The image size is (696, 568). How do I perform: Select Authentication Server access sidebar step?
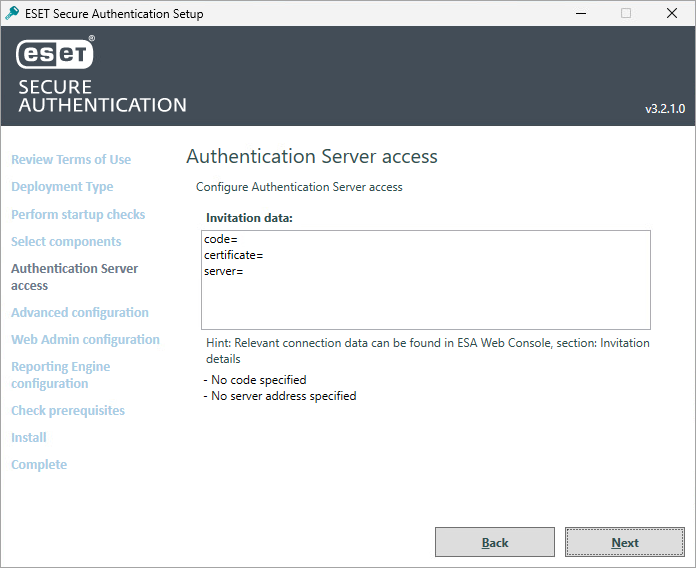[x=75, y=277]
